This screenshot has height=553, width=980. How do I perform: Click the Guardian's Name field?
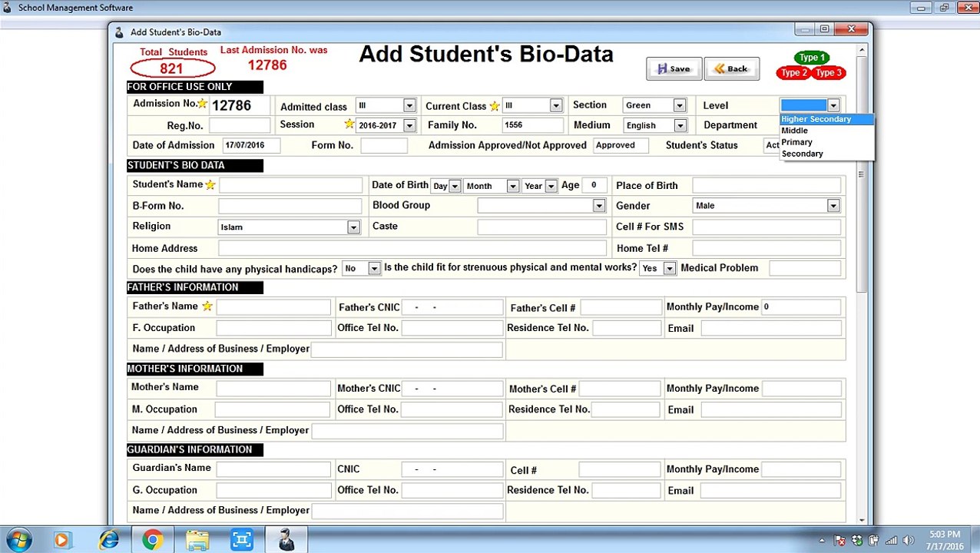pos(273,469)
